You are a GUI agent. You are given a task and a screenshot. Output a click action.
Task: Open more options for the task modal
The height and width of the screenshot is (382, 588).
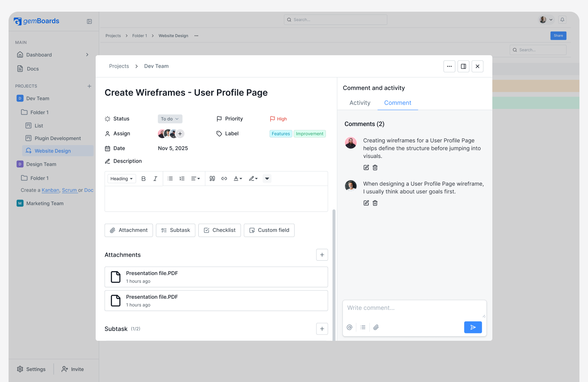click(x=449, y=66)
